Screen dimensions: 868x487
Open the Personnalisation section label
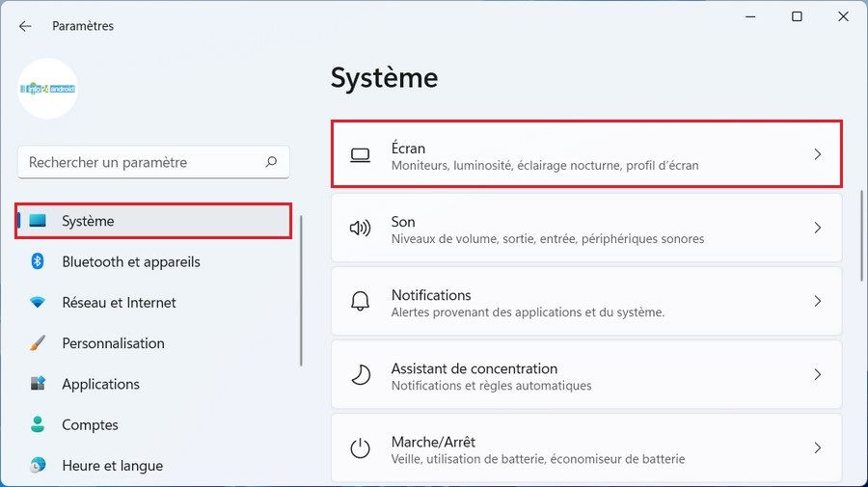pyautogui.click(x=113, y=343)
